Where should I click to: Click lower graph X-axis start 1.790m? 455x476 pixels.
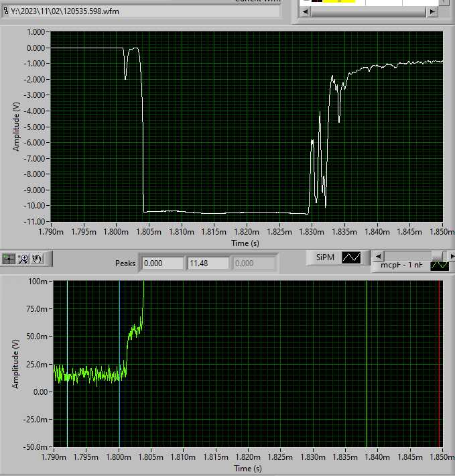point(54,457)
